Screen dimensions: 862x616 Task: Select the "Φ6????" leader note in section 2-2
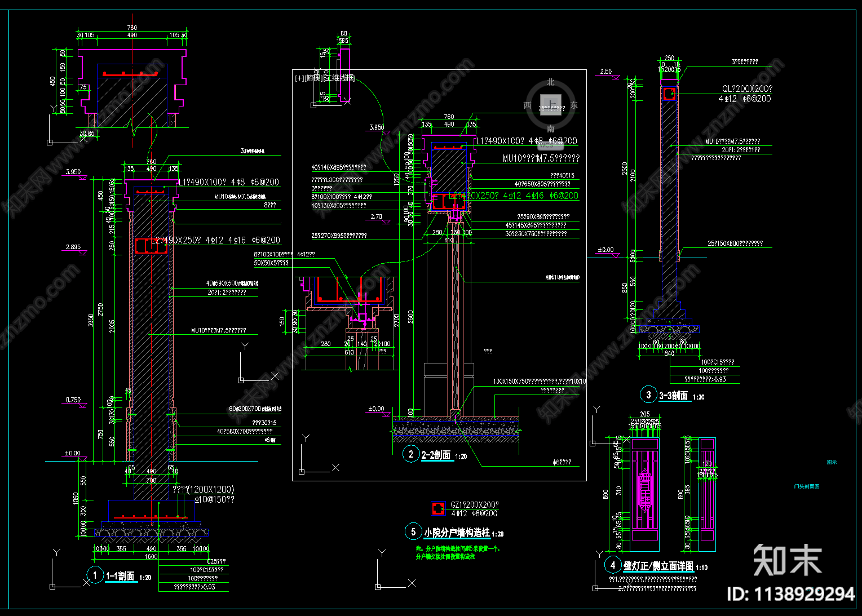click(x=562, y=462)
